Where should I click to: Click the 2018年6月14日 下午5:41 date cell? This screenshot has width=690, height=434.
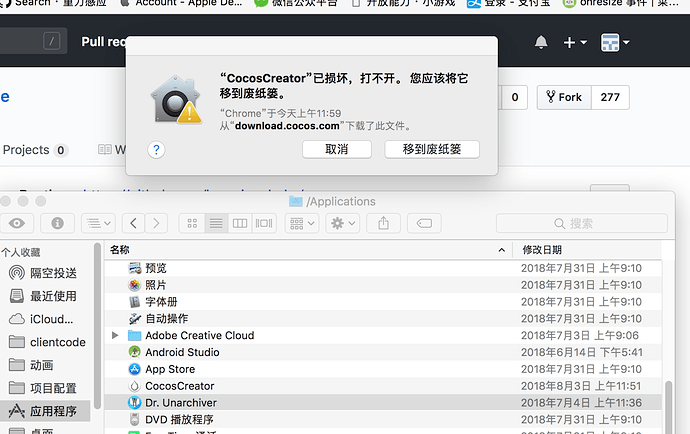point(582,352)
